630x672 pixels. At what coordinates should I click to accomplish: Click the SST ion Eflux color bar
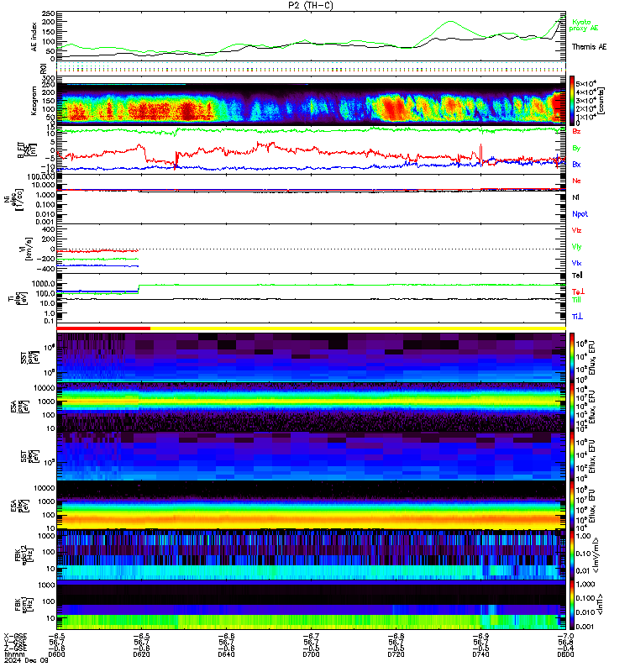(572, 357)
